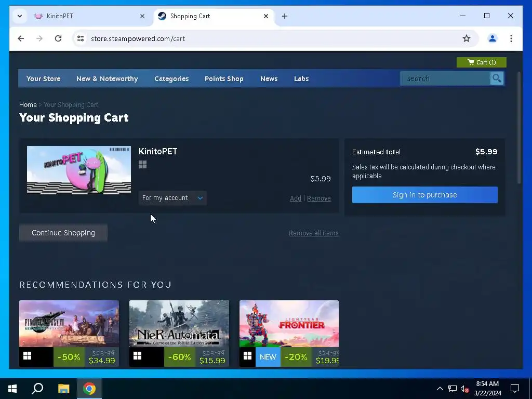The height and width of the screenshot is (399, 532).
Task: Click the network tray icon
Action: 453,389
